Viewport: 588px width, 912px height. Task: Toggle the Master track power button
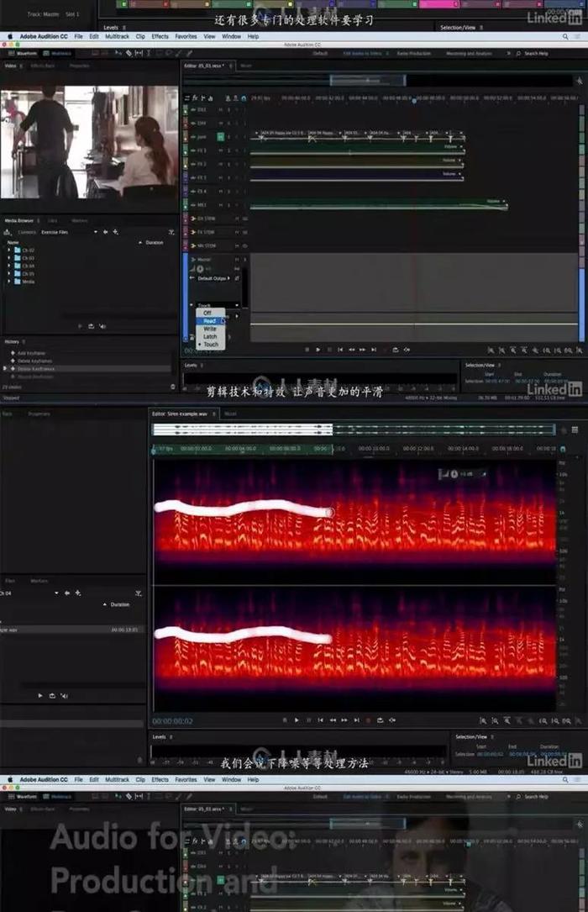201,269
